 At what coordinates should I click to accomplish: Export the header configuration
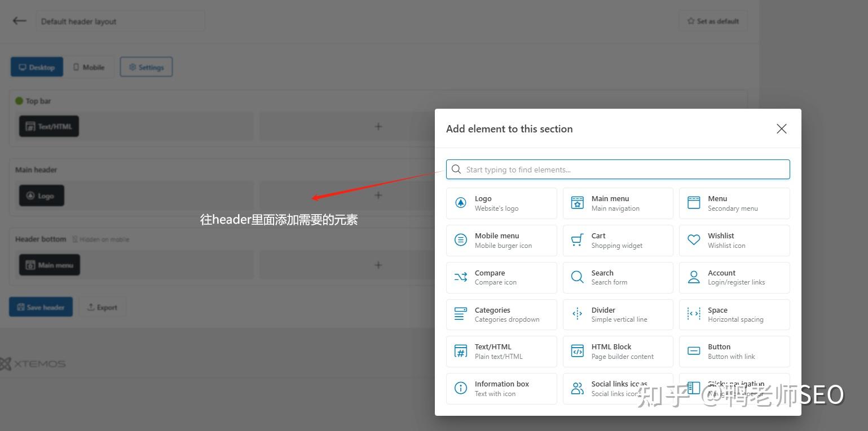pyautogui.click(x=103, y=306)
